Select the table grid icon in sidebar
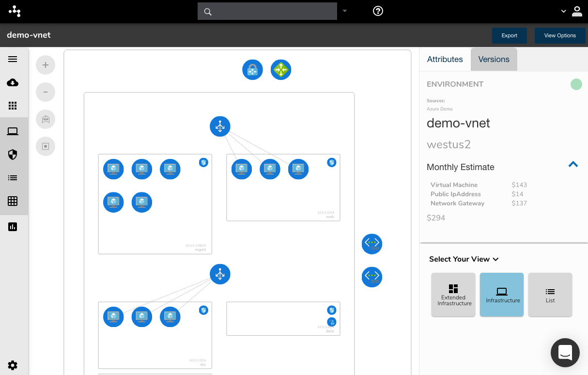The image size is (588, 375). point(13,201)
